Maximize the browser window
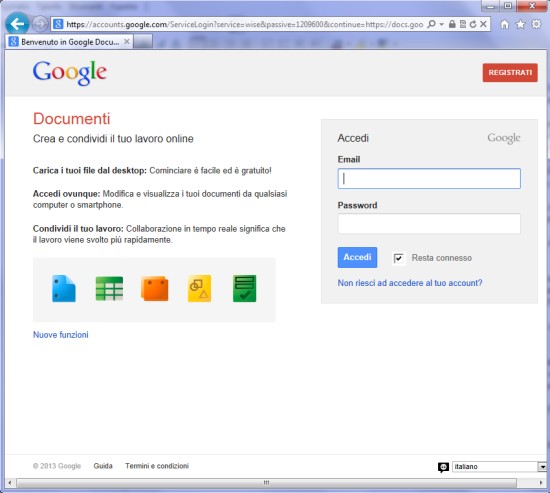The height and width of the screenshot is (493, 550). (x=508, y=6)
